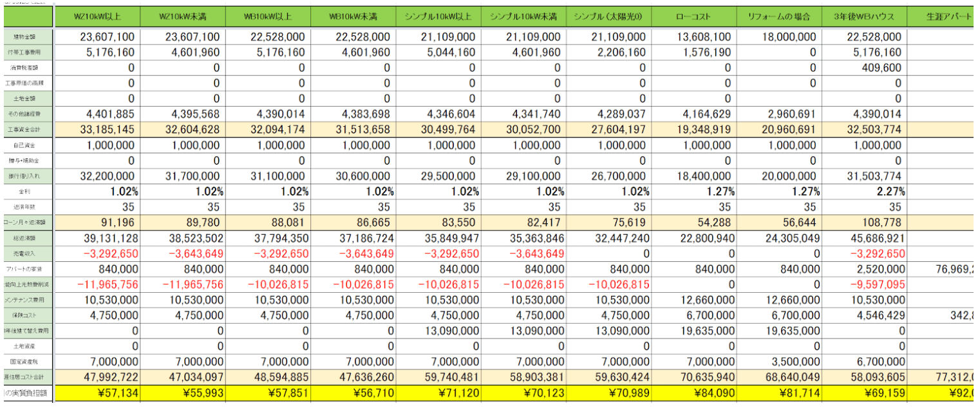Select cell with value 409,600
This screenshot has height=408, width=980.
[x=863, y=68]
